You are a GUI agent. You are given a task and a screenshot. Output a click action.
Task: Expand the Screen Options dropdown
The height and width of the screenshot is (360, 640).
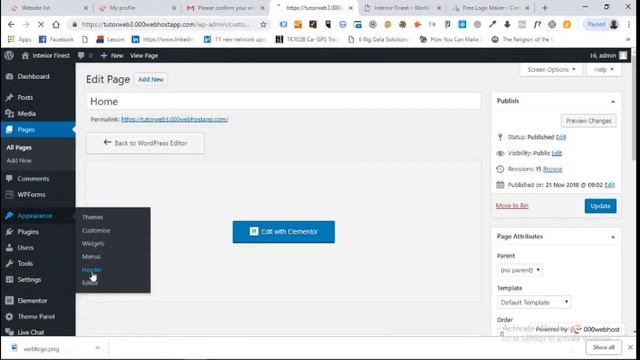point(551,69)
